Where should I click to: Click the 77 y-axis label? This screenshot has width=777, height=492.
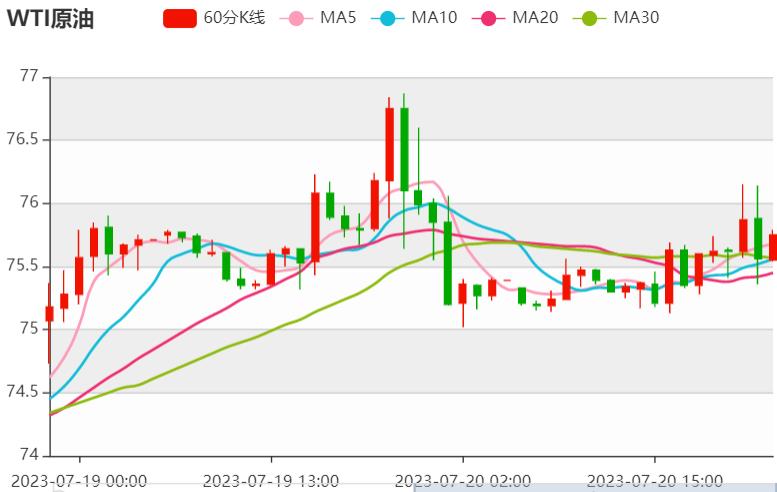[29, 76]
